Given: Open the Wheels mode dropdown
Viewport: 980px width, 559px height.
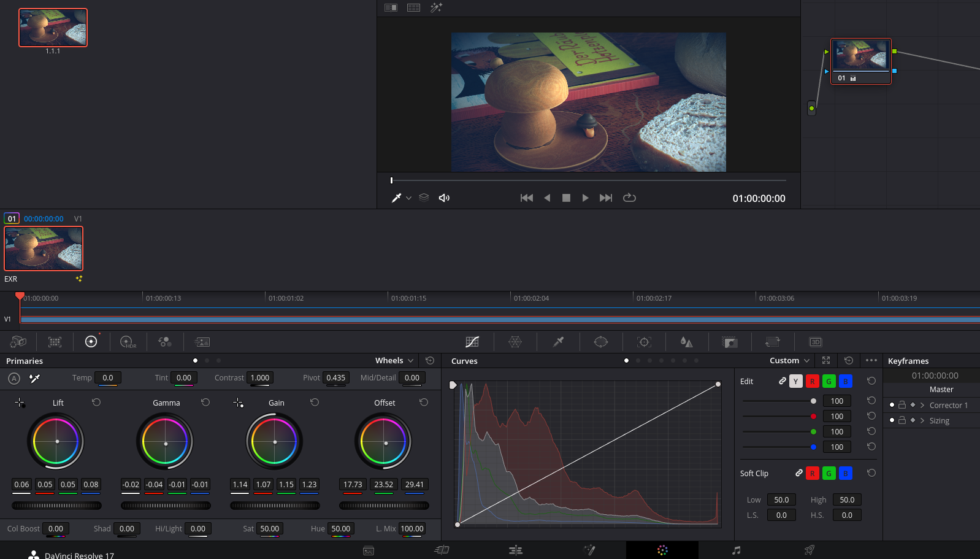Looking at the screenshot, I should point(394,361).
